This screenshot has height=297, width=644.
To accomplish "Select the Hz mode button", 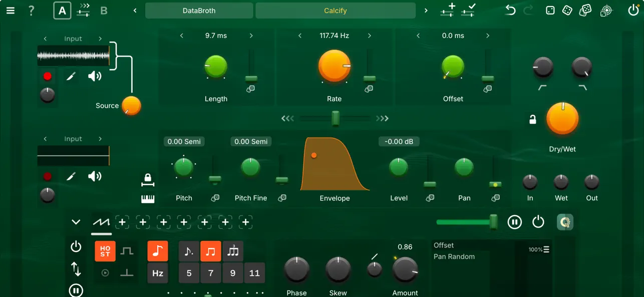I will click(x=157, y=273).
